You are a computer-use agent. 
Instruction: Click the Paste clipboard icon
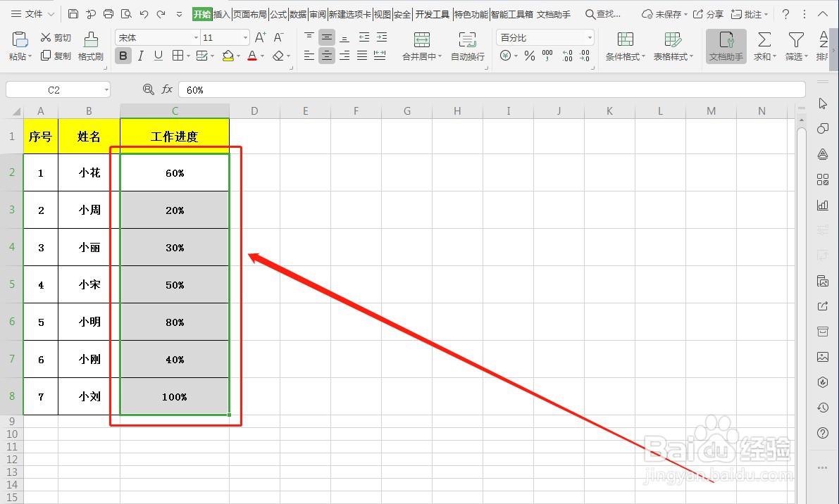coord(20,39)
